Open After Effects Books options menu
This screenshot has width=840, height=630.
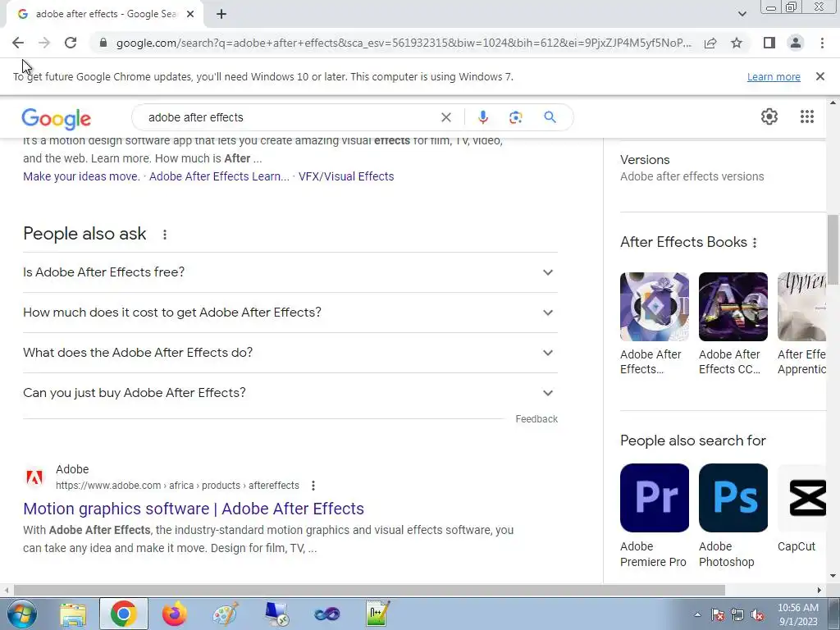[755, 243]
